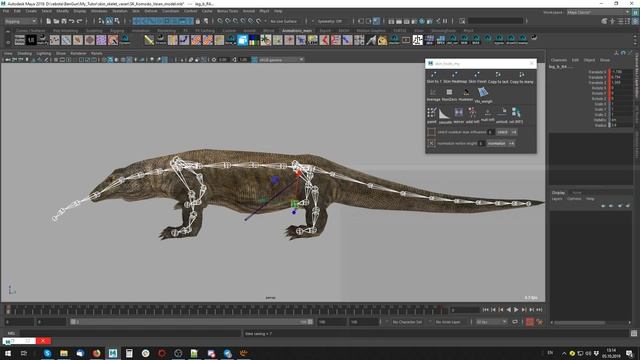Switch to the Display tab in Layer Editor

(x=558, y=193)
